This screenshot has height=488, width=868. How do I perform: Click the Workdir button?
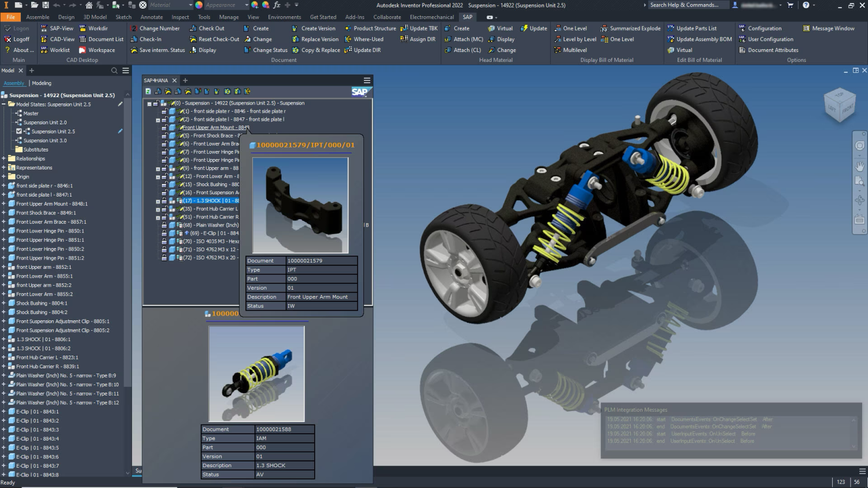click(x=93, y=28)
